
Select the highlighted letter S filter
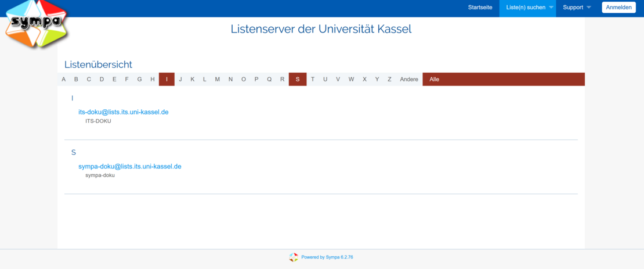[x=298, y=80]
